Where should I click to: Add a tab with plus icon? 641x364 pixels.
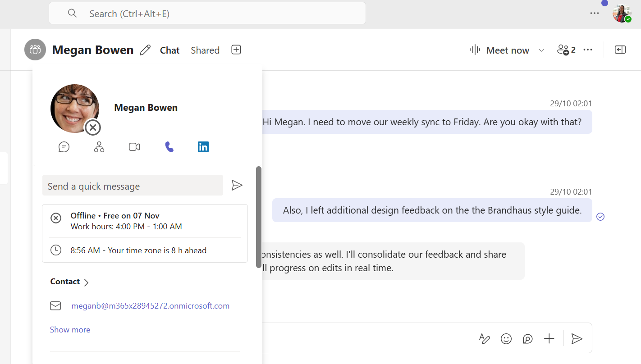point(236,50)
